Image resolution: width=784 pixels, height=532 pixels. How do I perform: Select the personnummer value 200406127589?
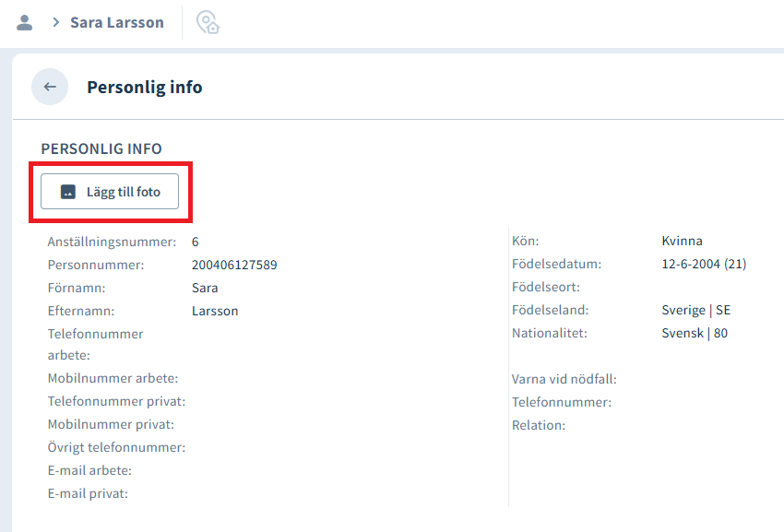(x=234, y=265)
